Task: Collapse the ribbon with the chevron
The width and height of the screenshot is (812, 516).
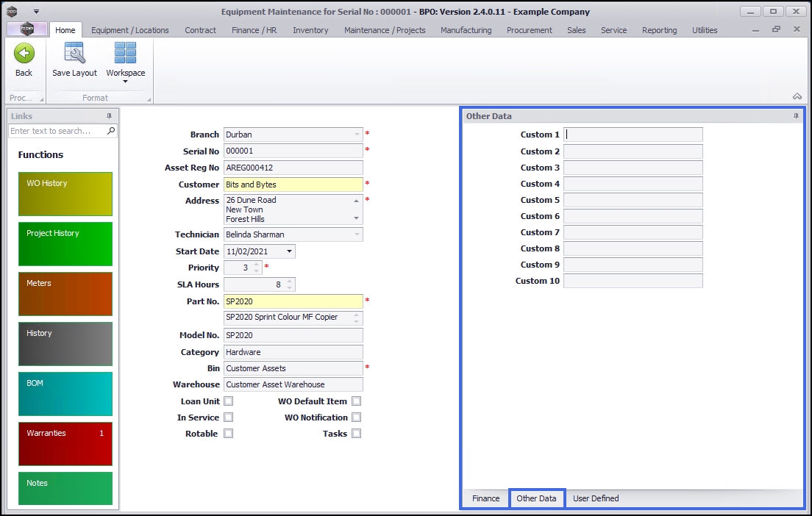Action: tap(797, 96)
